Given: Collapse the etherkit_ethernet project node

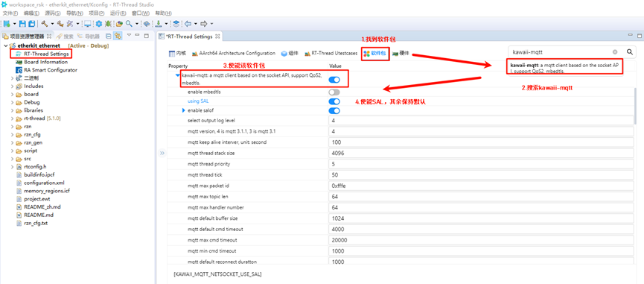Looking at the screenshot, I should point(5,45).
